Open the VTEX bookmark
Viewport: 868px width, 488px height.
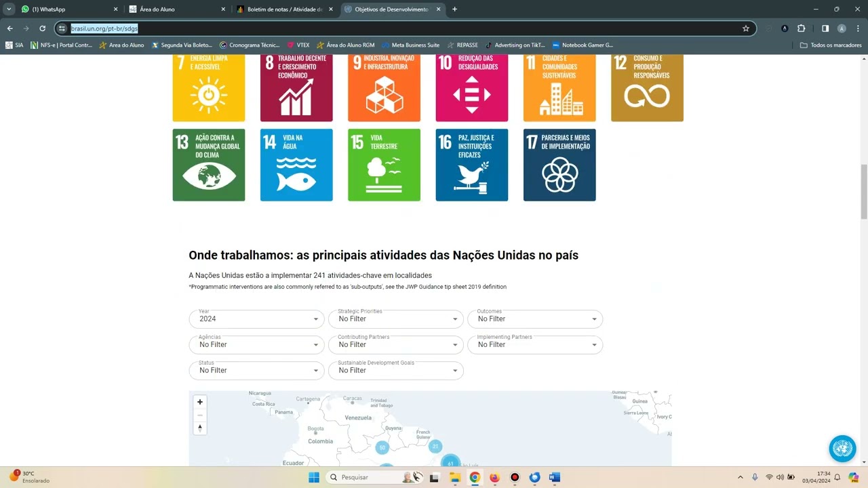pyautogui.click(x=298, y=45)
